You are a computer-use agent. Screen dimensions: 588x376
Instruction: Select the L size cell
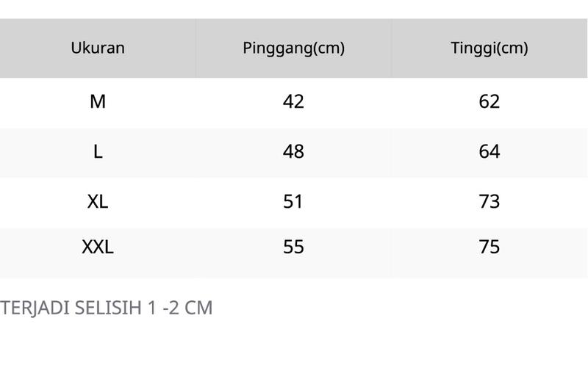[x=98, y=152]
